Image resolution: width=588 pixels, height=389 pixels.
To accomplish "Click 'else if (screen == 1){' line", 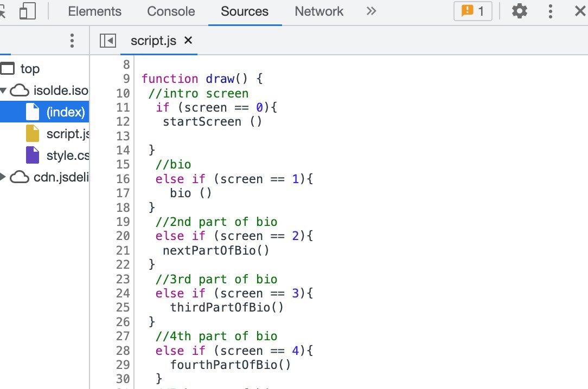I will (234, 179).
